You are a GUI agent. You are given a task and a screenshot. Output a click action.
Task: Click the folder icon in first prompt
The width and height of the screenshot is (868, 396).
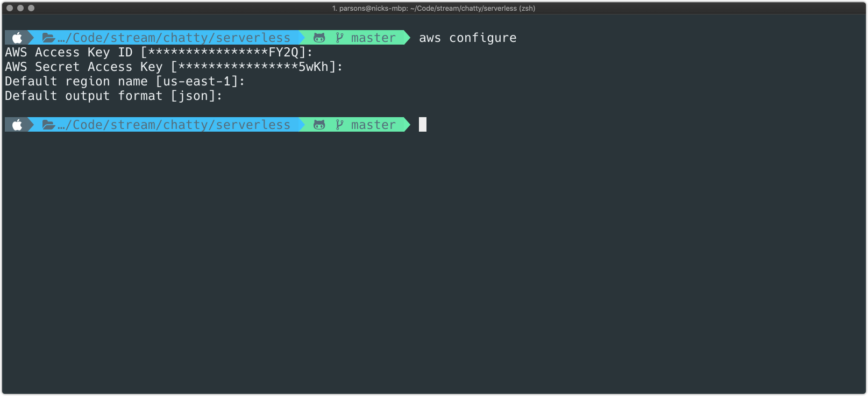point(48,38)
